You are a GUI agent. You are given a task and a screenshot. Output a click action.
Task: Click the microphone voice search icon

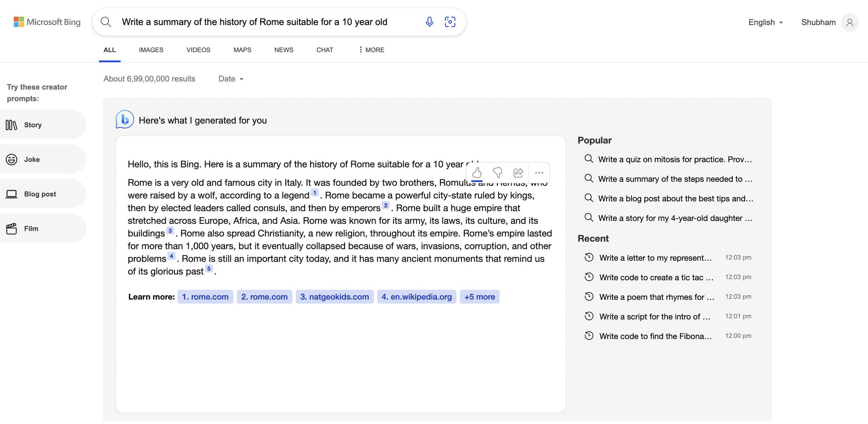click(429, 22)
